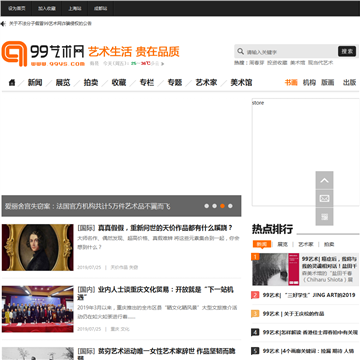Screen dimensions: 360x360
Task: Click hot search term 美术馆
Action: click(x=297, y=63)
